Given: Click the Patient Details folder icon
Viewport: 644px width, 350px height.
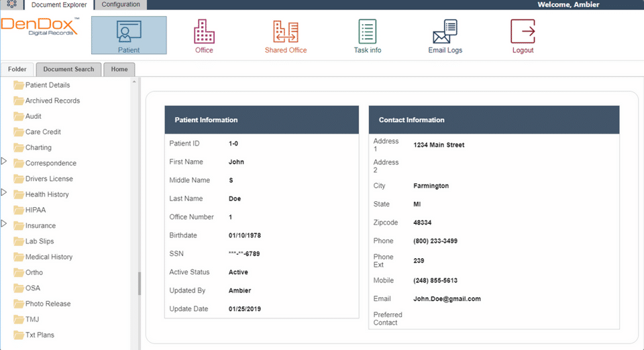Looking at the screenshot, I should pyautogui.click(x=19, y=85).
